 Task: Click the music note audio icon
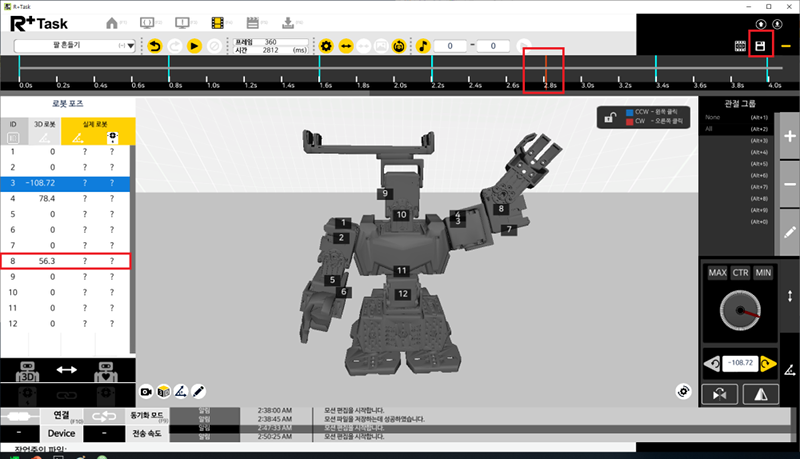click(423, 46)
